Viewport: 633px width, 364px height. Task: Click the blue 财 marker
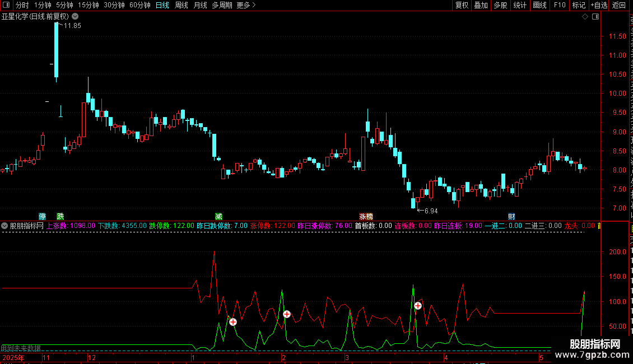(511, 217)
